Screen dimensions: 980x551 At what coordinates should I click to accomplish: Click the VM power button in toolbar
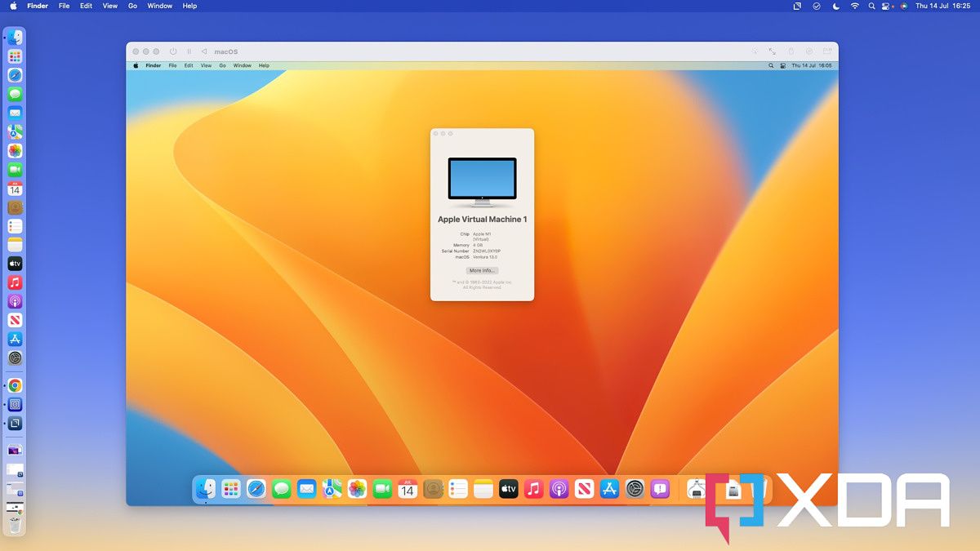(x=173, y=51)
